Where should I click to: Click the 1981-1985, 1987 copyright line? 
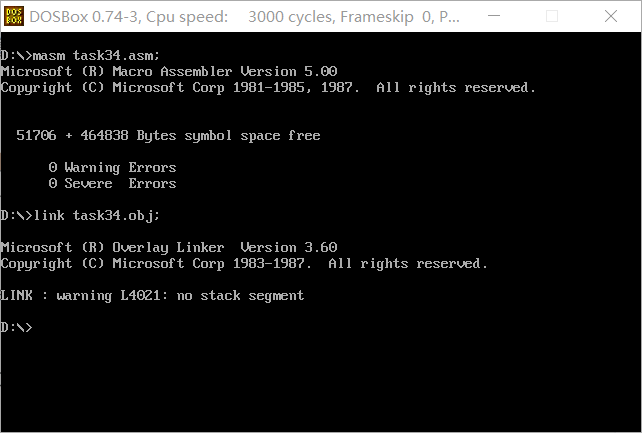[x=268, y=88]
